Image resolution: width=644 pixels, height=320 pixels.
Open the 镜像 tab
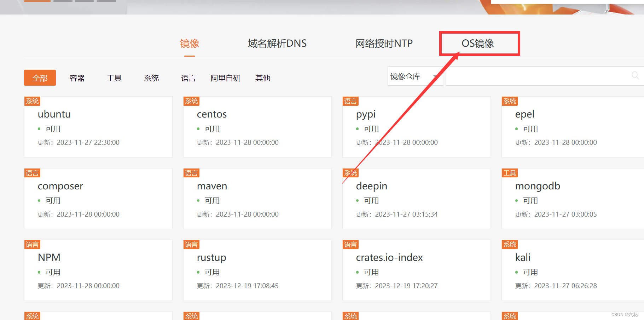[190, 44]
